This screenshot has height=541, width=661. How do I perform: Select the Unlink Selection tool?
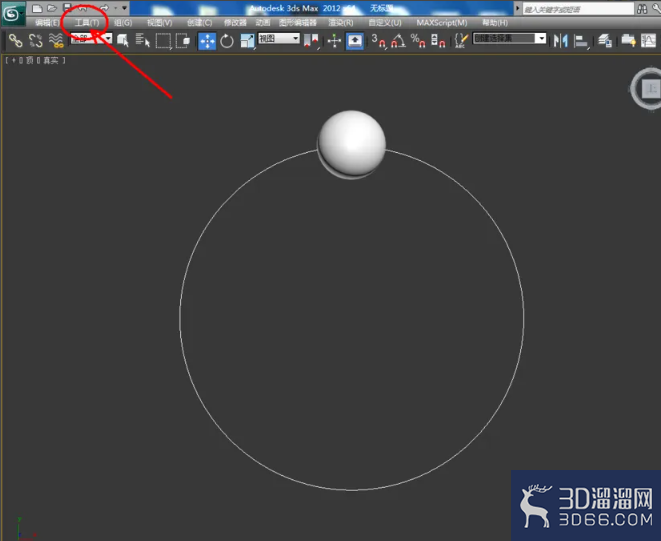pos(36,41)
